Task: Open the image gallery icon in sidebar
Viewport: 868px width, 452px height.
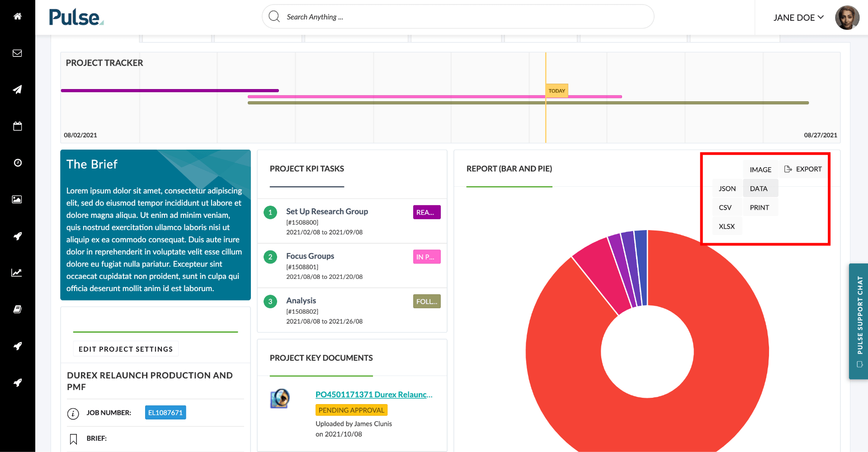Action: [x=17, y=199]
